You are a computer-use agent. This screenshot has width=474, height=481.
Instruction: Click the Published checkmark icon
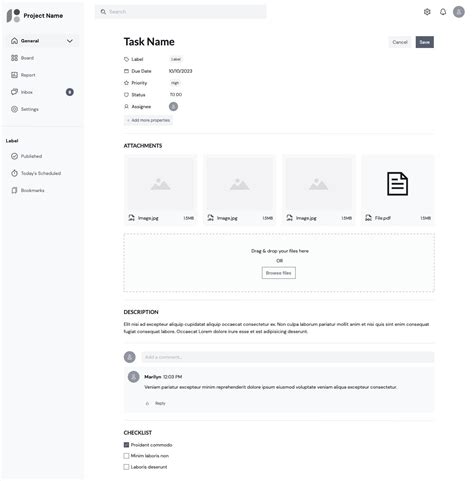point(14,156)
